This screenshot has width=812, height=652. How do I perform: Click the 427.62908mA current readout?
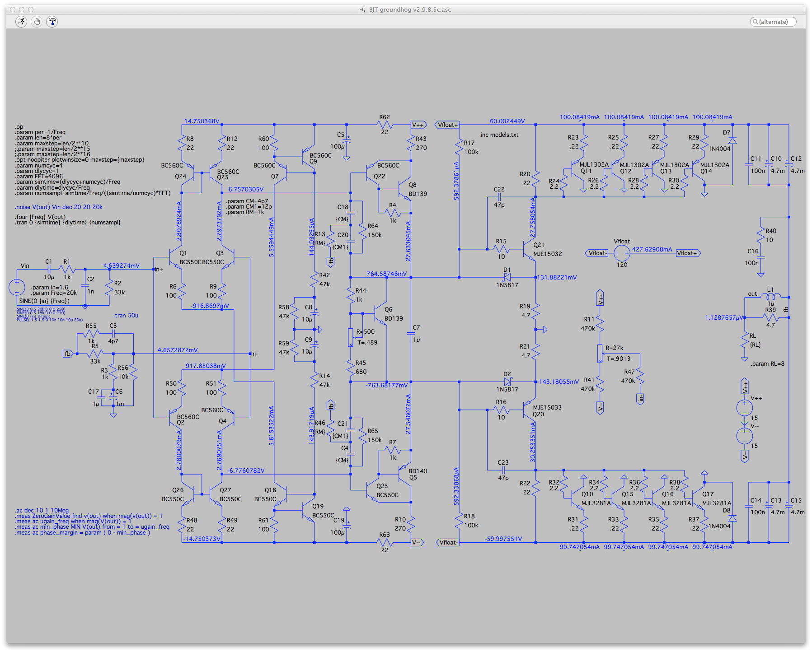pos(652,250)
